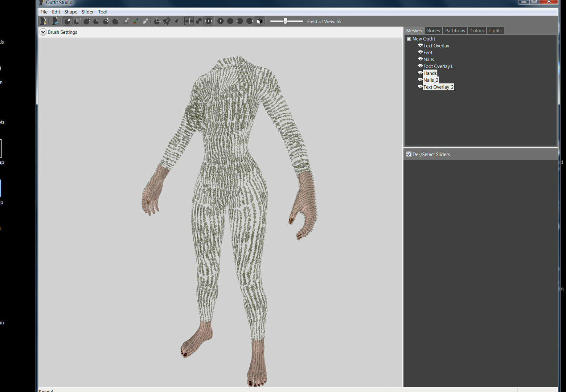This screenshot has height=392, width=566.
Task: Expand the Brush Settings panel
Action: click(x=43, y=32)
